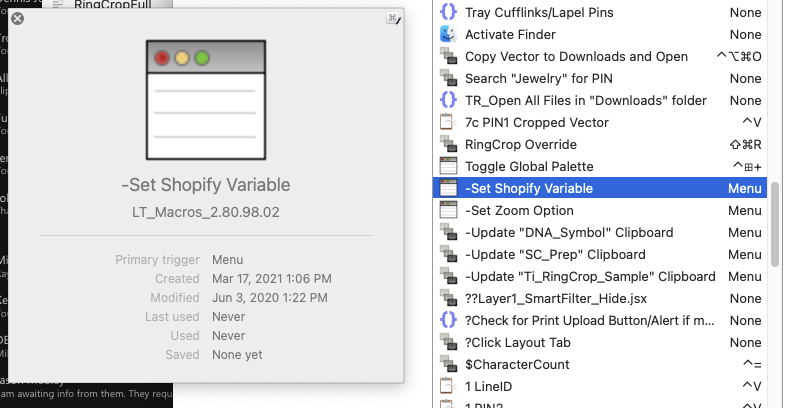Click the ?Check for Print Upload braces icon
Screen dimensions: 804x408
click(448, 320)
